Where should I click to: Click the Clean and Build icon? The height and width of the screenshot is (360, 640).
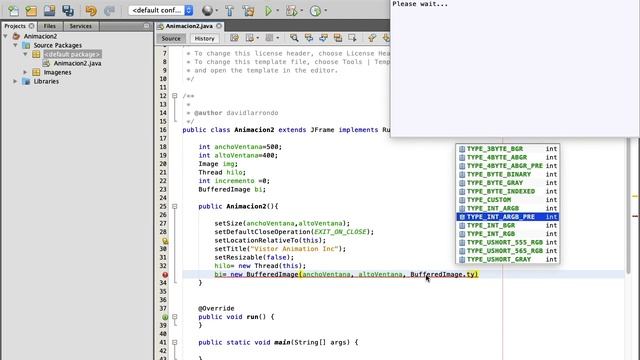(x=248, y=11)
